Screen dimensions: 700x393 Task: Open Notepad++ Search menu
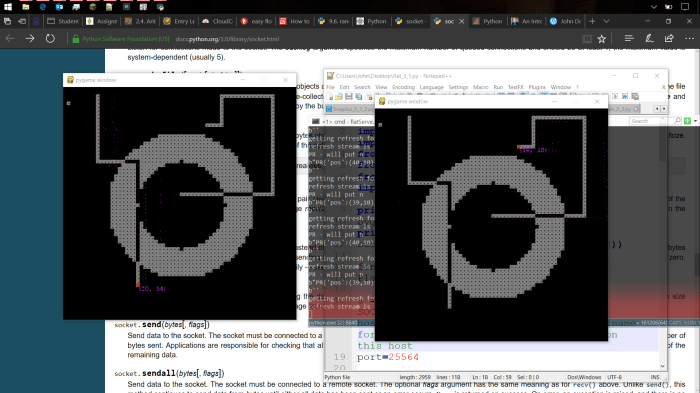tap(362, 87)
